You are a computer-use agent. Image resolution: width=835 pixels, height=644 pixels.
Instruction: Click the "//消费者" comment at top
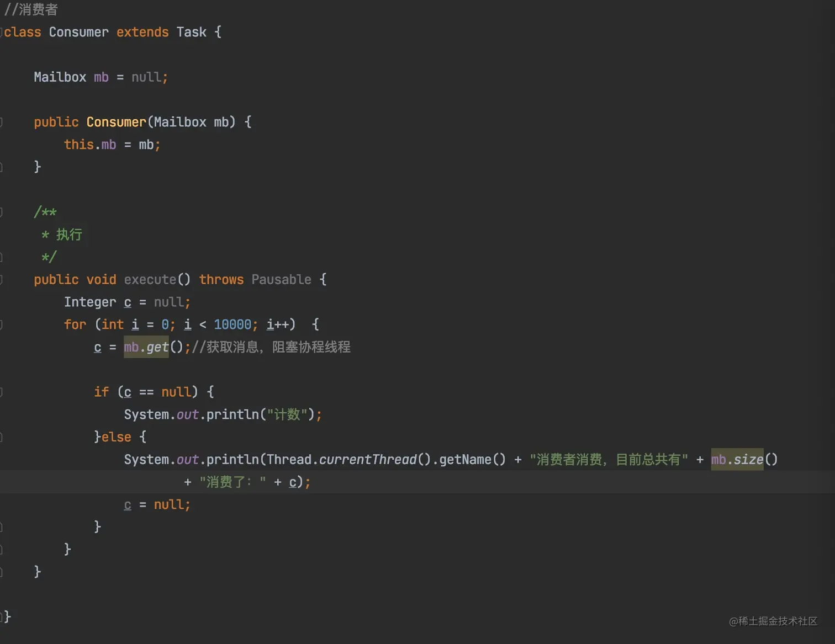point(31,9)
